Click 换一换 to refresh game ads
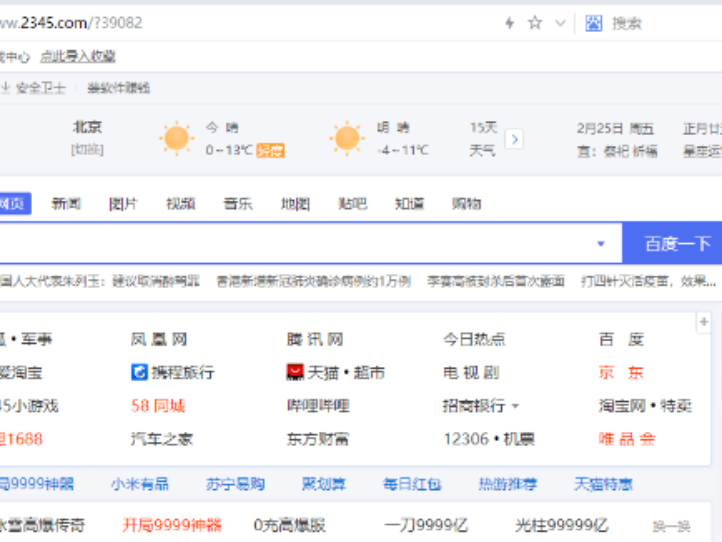 click(x=671, y=525)
